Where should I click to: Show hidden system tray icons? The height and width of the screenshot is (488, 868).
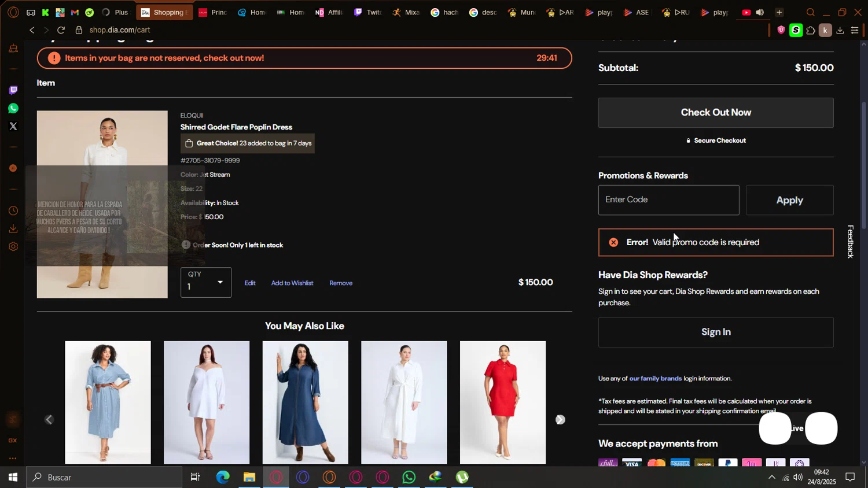pos(771,477)
